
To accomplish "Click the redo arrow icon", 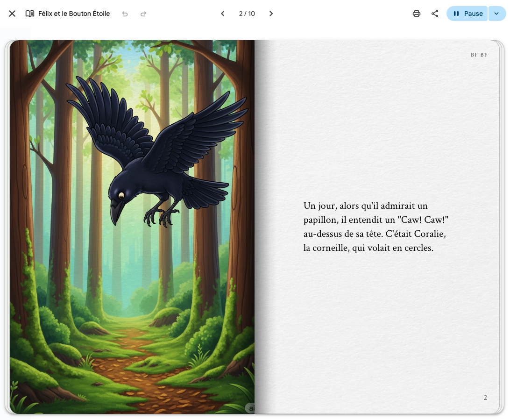I will 143,14.
